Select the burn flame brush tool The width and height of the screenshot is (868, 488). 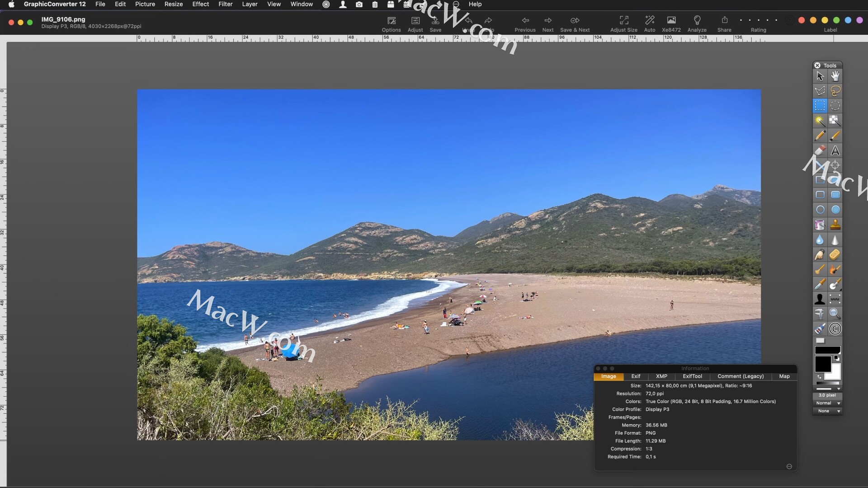[x=835, y=269]
